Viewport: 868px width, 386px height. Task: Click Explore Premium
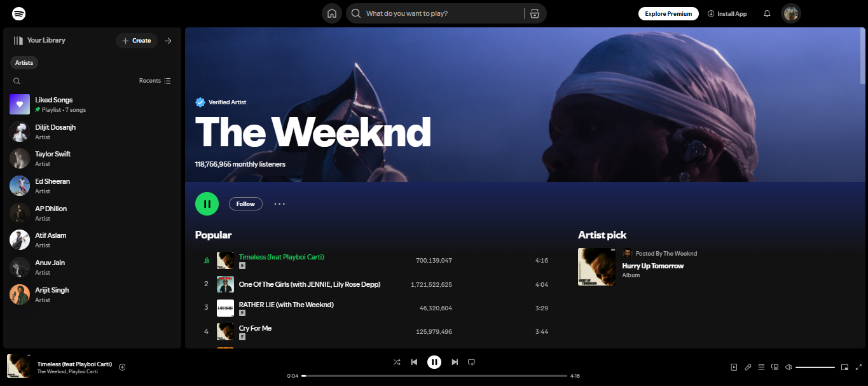click(x=668, y=13)
